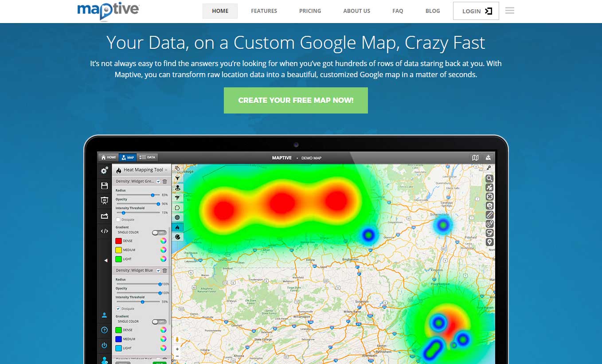Open the settings gears in Maptive sidebar

[x=105, y=170]
